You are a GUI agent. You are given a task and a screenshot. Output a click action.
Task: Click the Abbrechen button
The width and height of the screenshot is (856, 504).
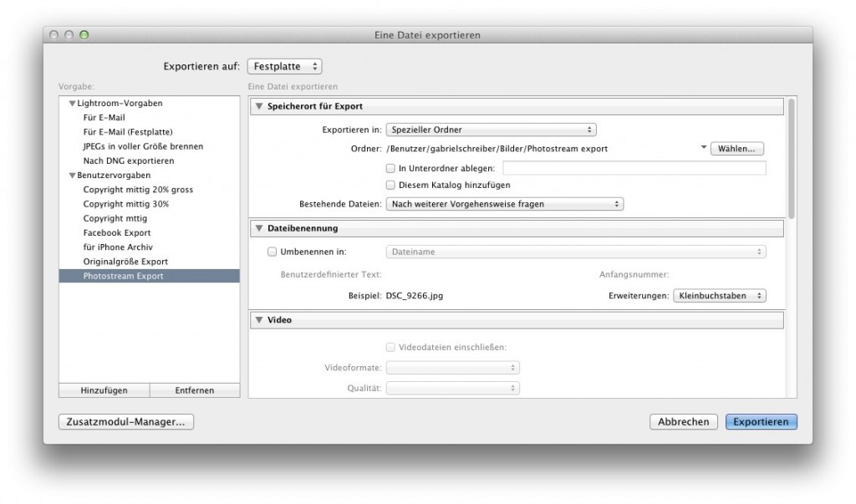point(684,421)
